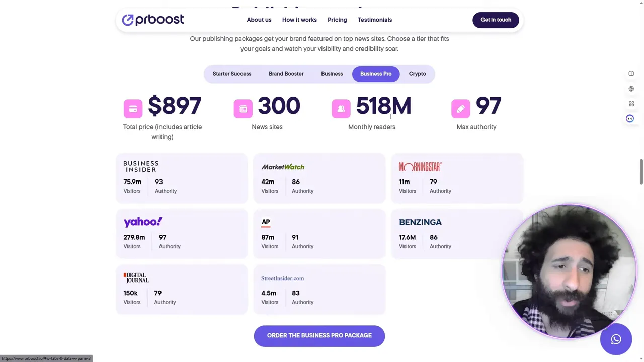The height and width of the screenshot is (362, 644).
Task: Open the WhatsApp chat button
Action: pos(616,339)
